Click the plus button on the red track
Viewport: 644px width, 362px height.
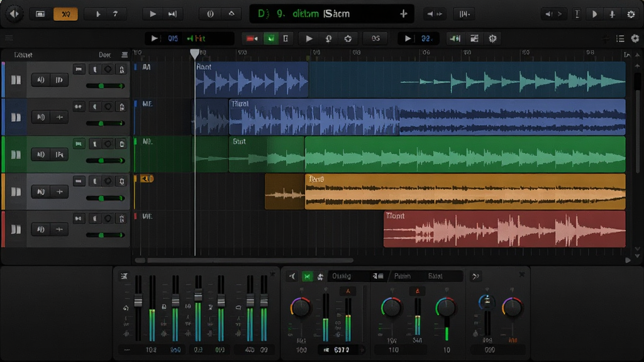pyautogui.click(x=59, y=229)
